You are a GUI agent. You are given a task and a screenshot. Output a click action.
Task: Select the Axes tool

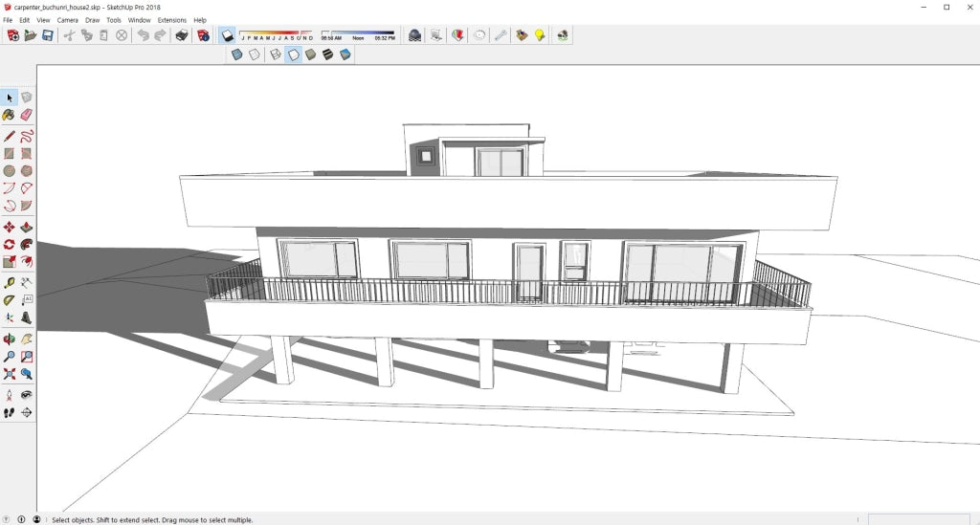(x=9, y=317)
